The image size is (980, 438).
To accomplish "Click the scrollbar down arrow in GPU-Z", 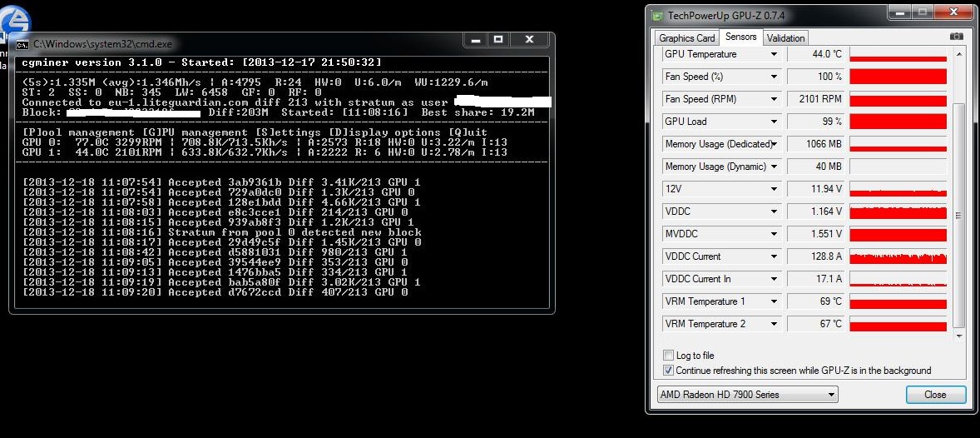I will [x=960, y=336].
